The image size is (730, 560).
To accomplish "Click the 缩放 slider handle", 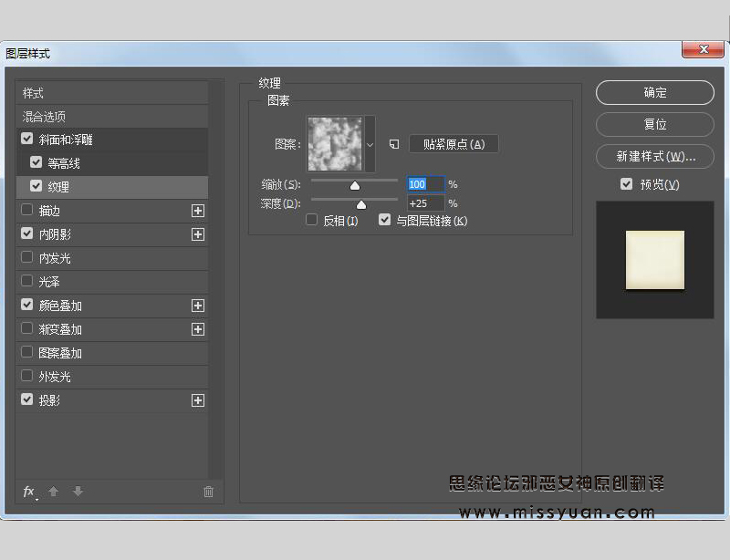I will click(x=355, y=186).
